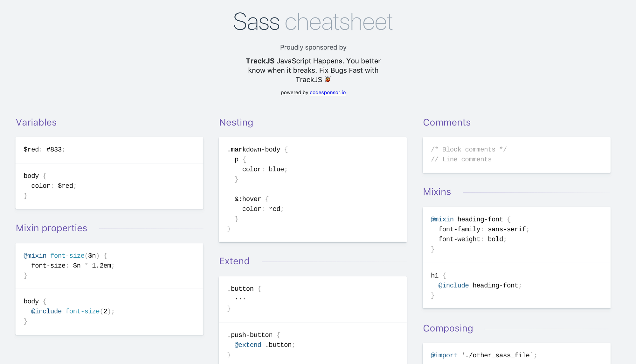
Task: Click the Mixins section heading
Action: tap(437, 192)
